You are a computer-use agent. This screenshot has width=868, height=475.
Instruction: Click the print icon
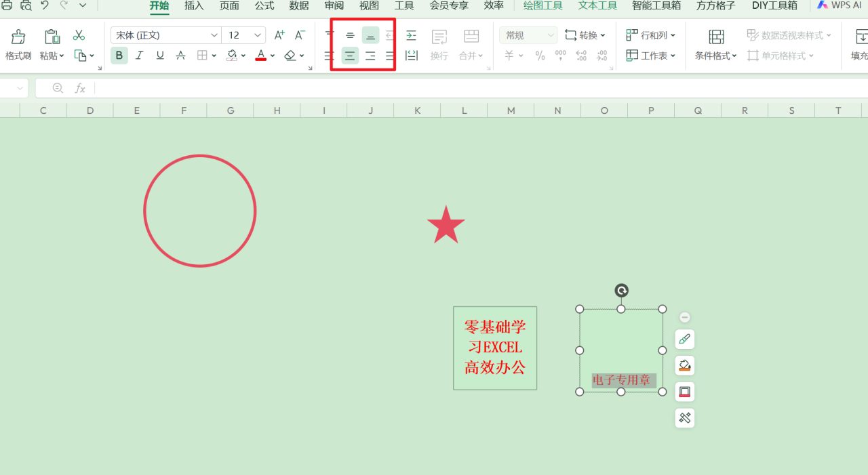(6, 5)
